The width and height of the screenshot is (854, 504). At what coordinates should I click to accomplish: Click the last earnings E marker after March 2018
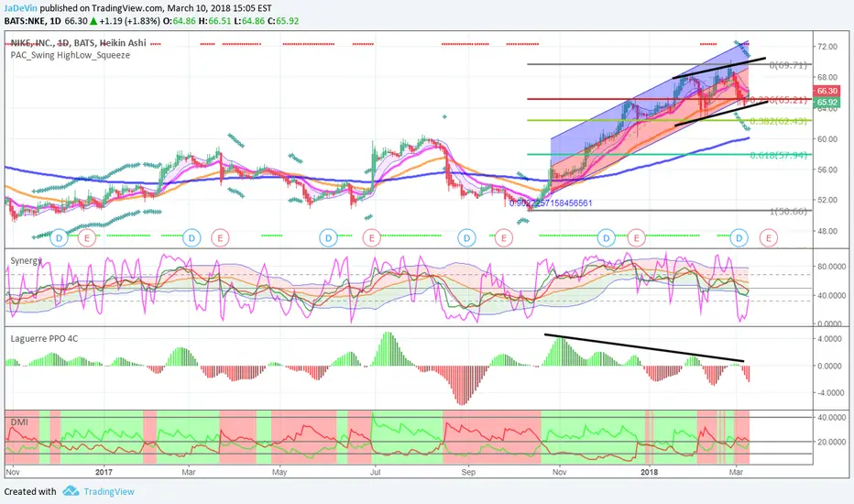point(769,238)
